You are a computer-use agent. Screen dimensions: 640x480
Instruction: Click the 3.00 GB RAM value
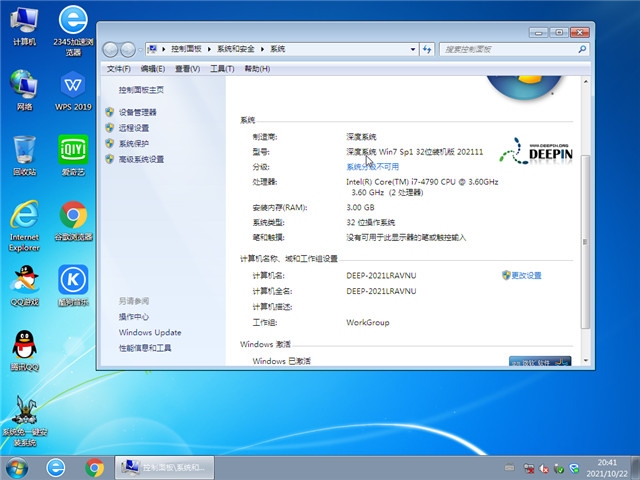point(360,207)
